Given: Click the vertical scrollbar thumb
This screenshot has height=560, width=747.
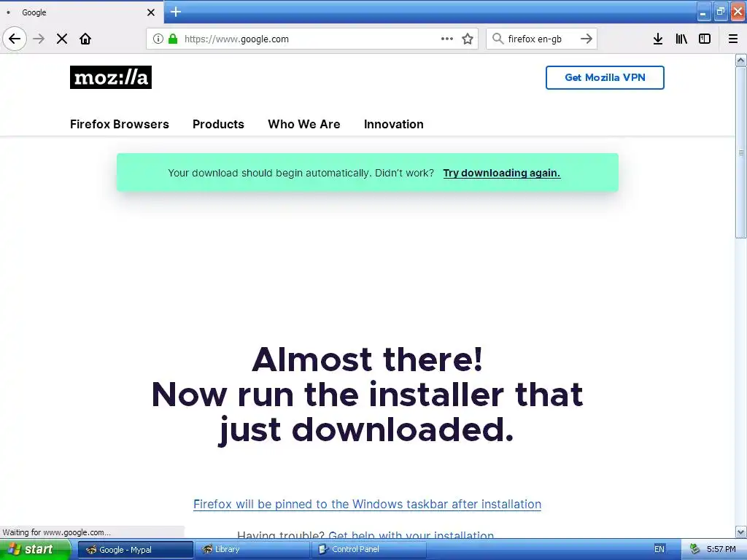Looking at the screenshot, I should (741, 152).
